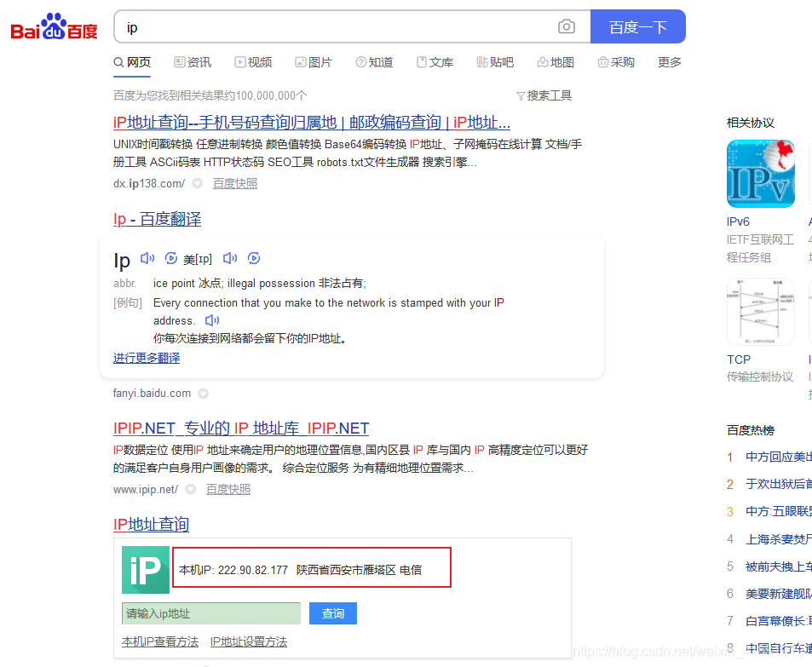
Task: Open the IPv6 text link
Action: click(x=738, y=221)
